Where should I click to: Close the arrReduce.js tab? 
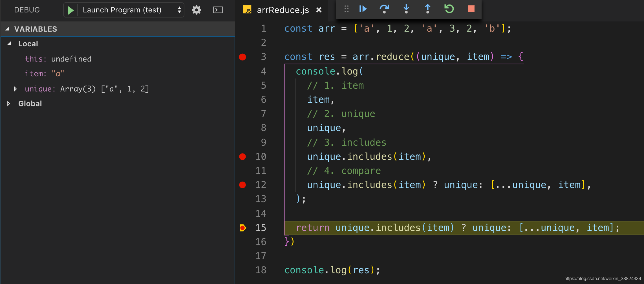319,10
